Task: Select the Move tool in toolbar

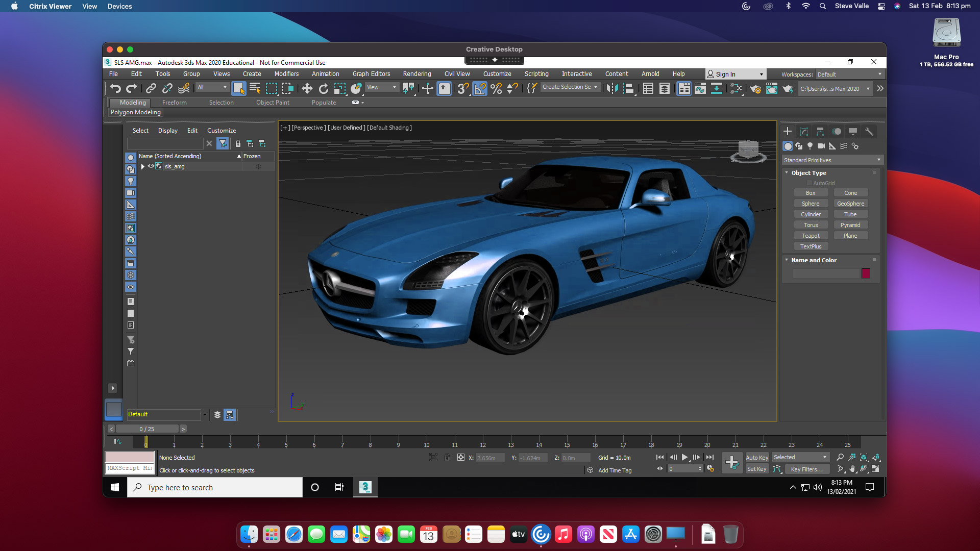Action: coord(307,89)
